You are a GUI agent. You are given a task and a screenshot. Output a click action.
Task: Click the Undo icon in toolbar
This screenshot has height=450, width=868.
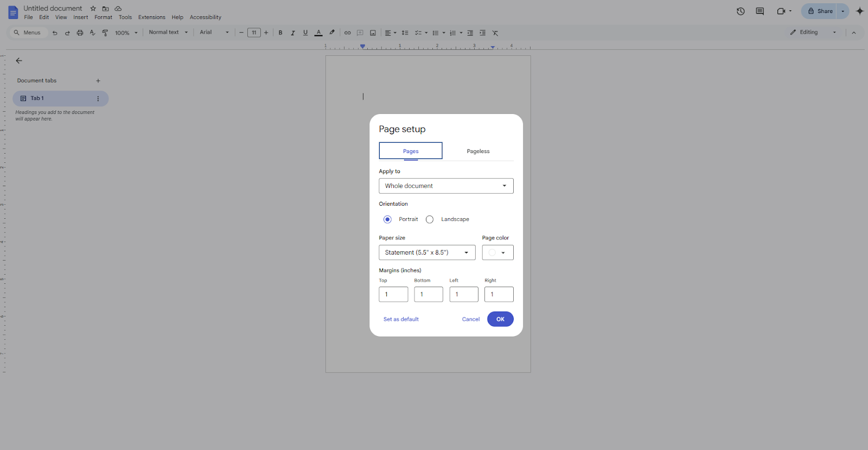click(55, 33)
